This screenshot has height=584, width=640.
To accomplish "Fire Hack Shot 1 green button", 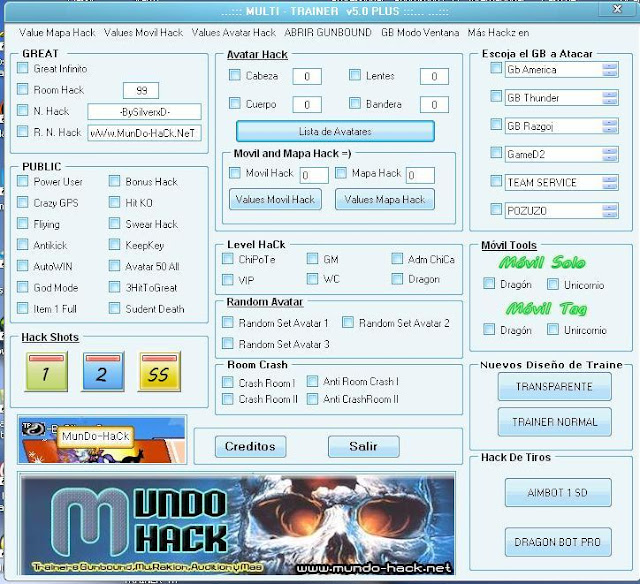I will (x=46, y=372).
